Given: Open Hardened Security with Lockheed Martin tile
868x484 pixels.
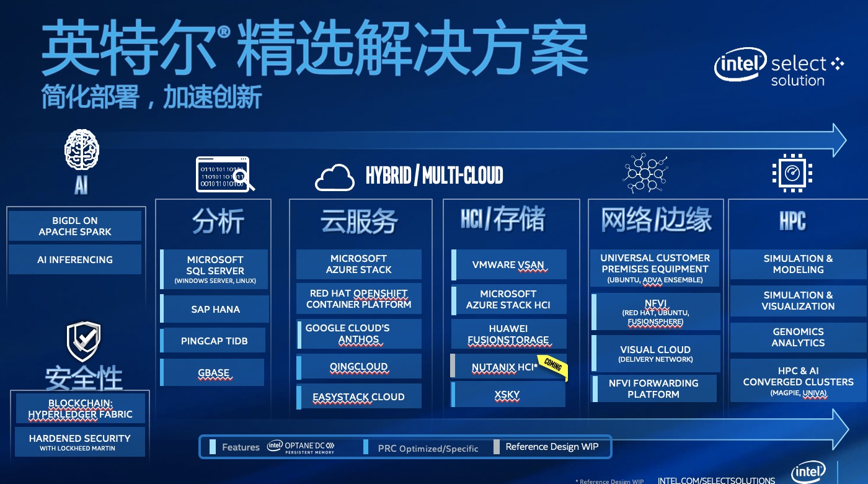Looking at the screenshot, I should click(80, 442).
